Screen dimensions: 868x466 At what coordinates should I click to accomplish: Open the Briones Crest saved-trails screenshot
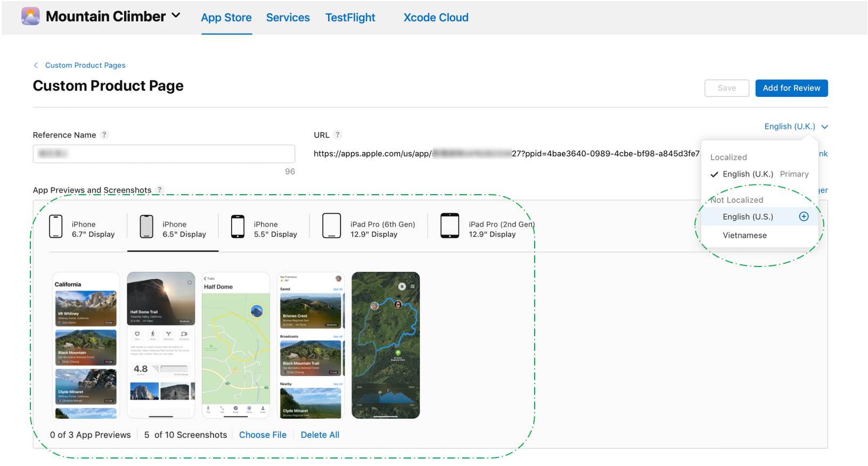(311, 345)
